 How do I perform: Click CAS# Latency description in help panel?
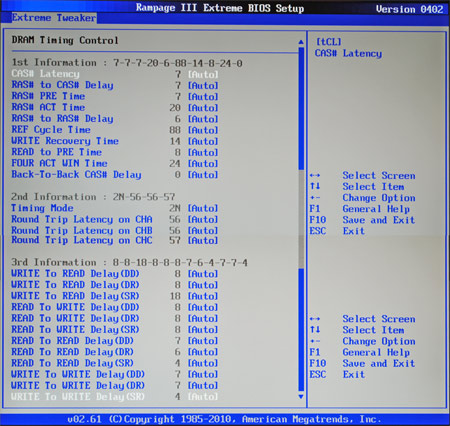(348, 53)
